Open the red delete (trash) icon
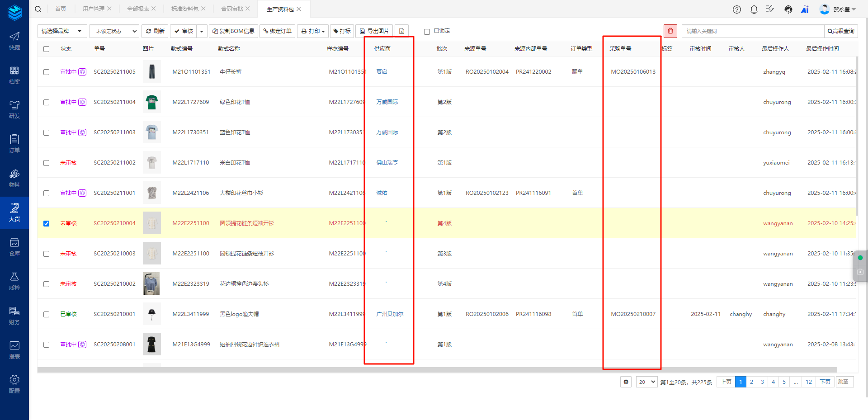 [x=670, y=31]
